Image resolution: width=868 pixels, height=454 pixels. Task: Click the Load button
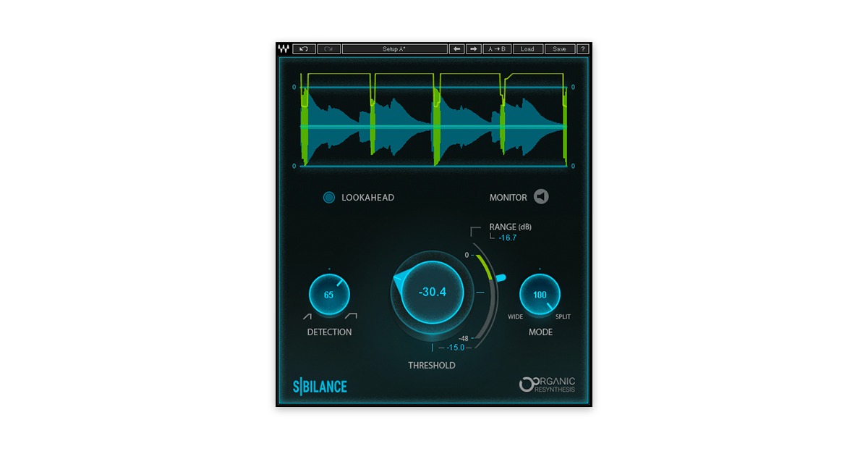(x=528, y=49)
